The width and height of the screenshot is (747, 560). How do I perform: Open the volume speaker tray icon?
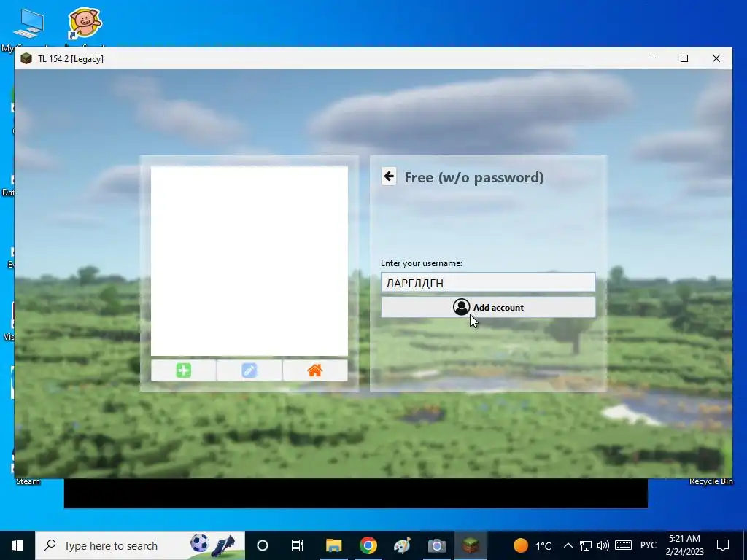(x=603, y=545)
